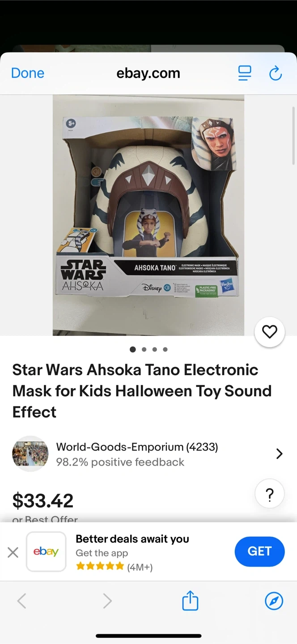Screen dimensions: 297x644
Task: Dismiss the eBay app banner
Action: 13,552
